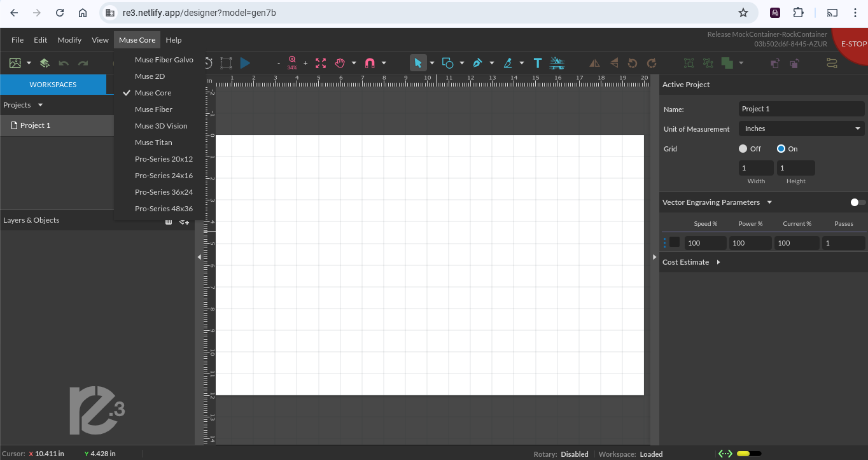Click the yellow node path icon
This screenshot has width=868, height=460.
tap(832, 63)
